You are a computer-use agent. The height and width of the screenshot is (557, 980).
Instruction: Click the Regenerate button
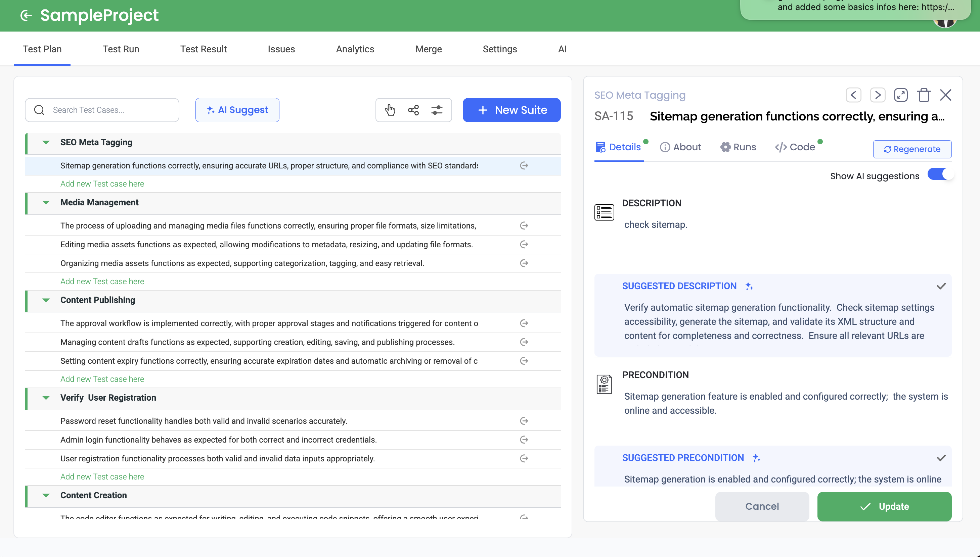(x=912, y=149)
